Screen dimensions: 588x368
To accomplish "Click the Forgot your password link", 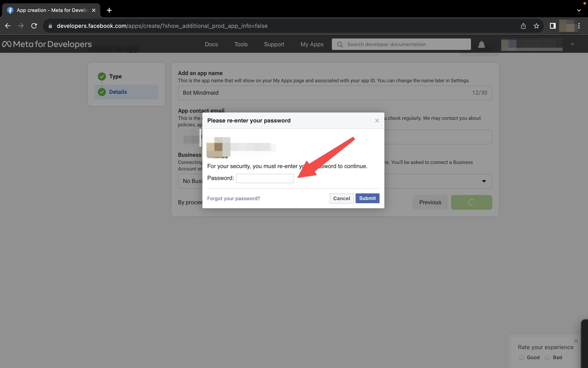I will pos(233,198).
